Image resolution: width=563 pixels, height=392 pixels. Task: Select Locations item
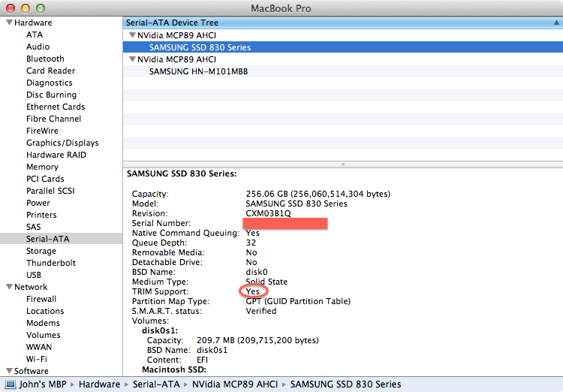pyautogui.click(x=45, y=311)
